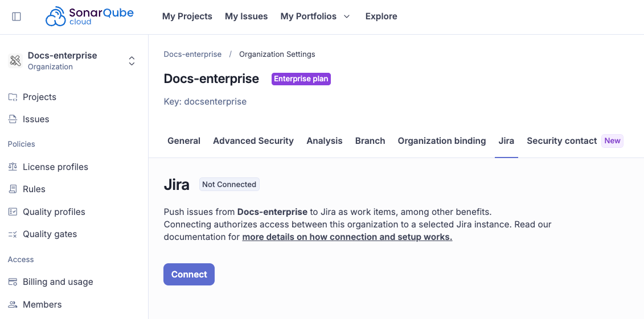This screenshot has width=644, height=319.
Task: Open License profiles in the sidebar
Action: 55,167
